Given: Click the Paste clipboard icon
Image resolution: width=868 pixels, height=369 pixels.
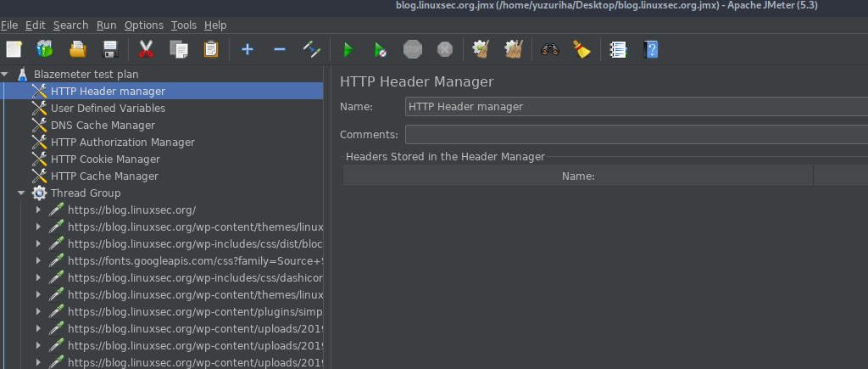Looking at the screenshot, I should tap(211, 49).
